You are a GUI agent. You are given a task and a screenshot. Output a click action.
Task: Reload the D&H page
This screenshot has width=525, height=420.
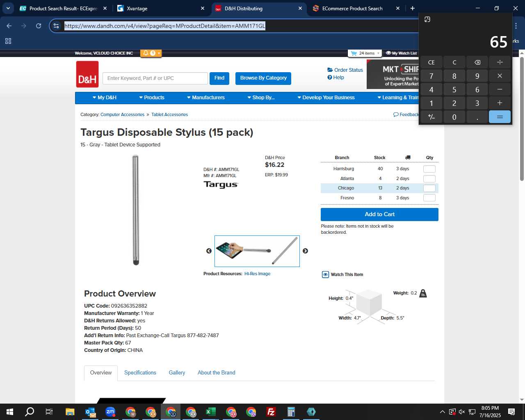[39, 26]
